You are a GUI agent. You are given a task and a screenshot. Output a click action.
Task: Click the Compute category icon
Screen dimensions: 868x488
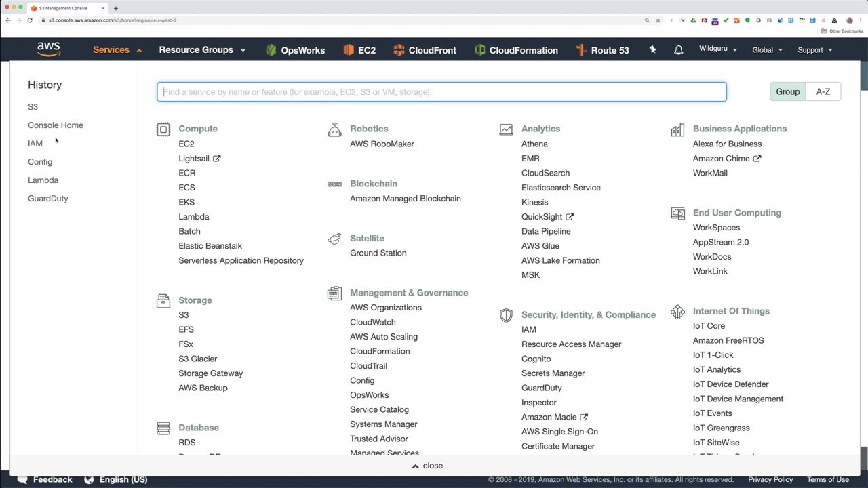163,129
